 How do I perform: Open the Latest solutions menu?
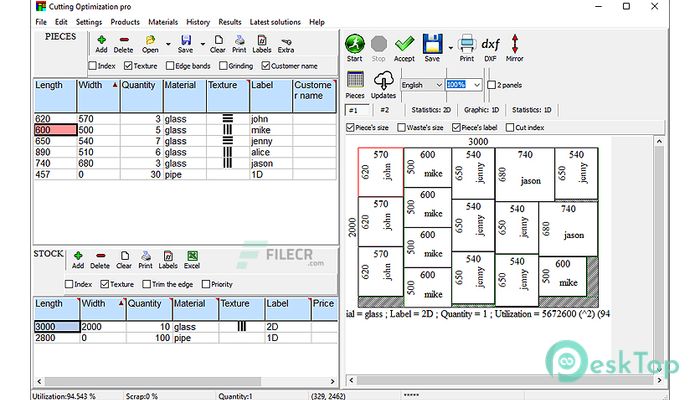pyautogui.click(x=275, y=22)
